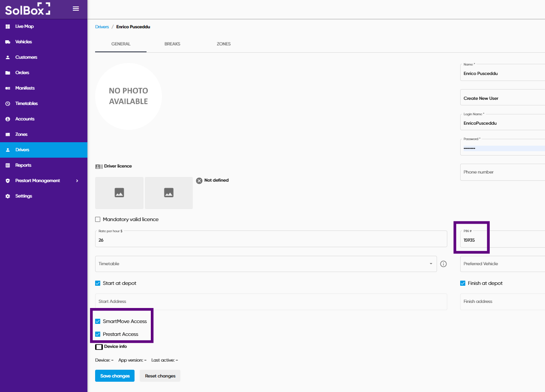Uncheck SmartMove Access checkbox

98,321
